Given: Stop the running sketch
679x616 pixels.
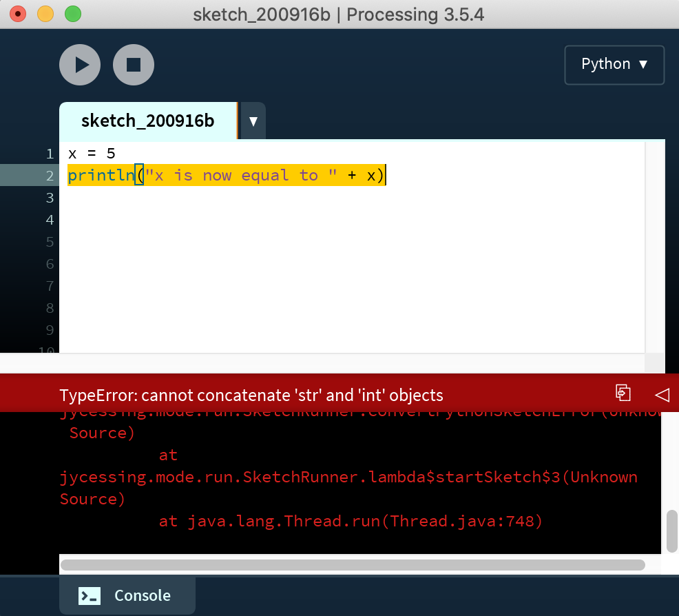Looking at the screenshot, I should tap(134, 65).
